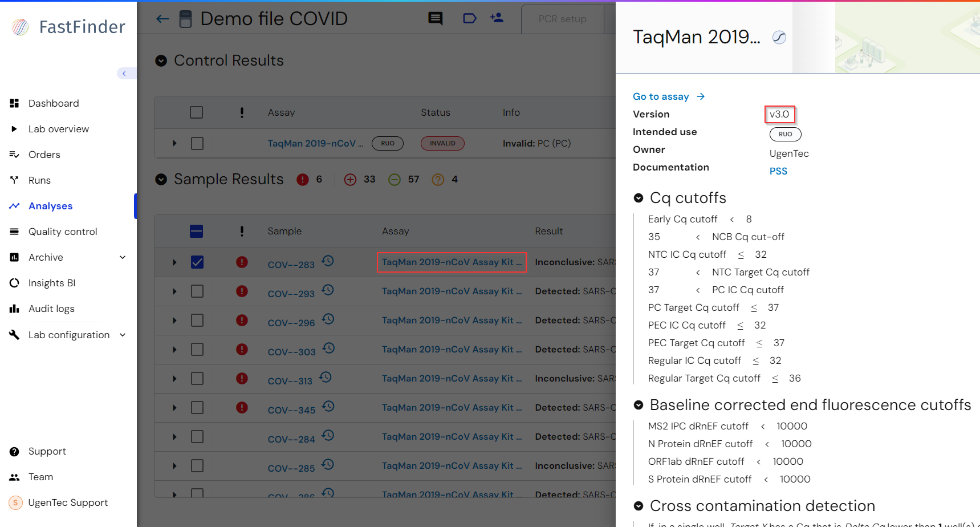Toggle the Sample Results select-all checkbox
980x527 pixels.
(x=197, y=231)
